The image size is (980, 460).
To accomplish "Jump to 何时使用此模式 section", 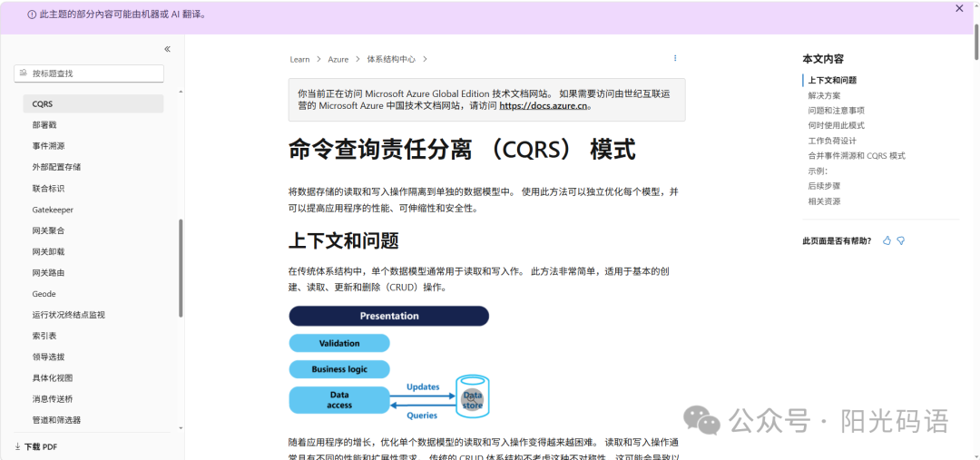I will pyautogui.click(x=837, y=125).
